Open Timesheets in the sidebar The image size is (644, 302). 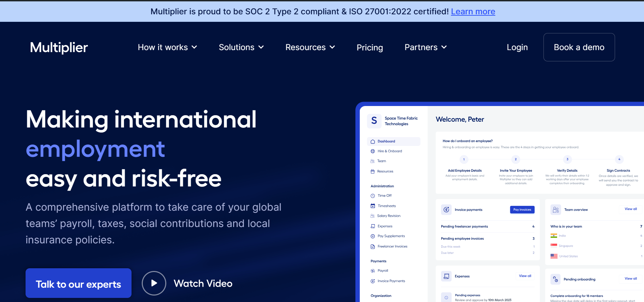point(387,206)
